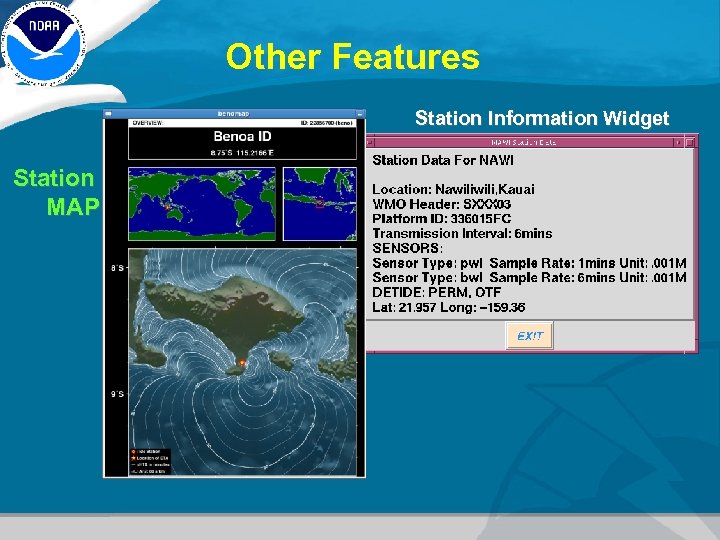
Task: Click the star icon in the map legend
Action: click(x=134, y=458)
